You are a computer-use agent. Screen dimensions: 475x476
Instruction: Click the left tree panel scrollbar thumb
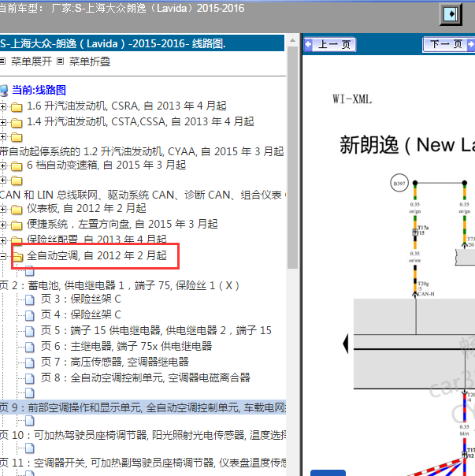coord(292,158)
